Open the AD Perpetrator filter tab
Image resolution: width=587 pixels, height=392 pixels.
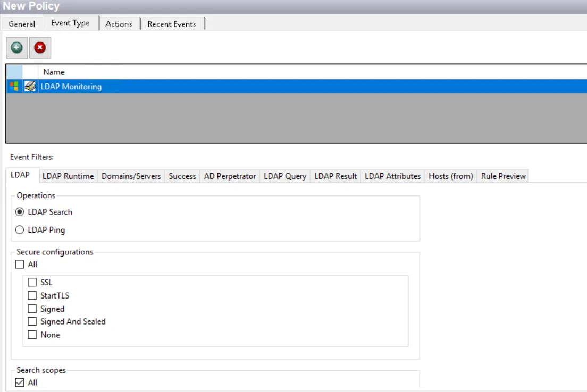coord(229,176)
